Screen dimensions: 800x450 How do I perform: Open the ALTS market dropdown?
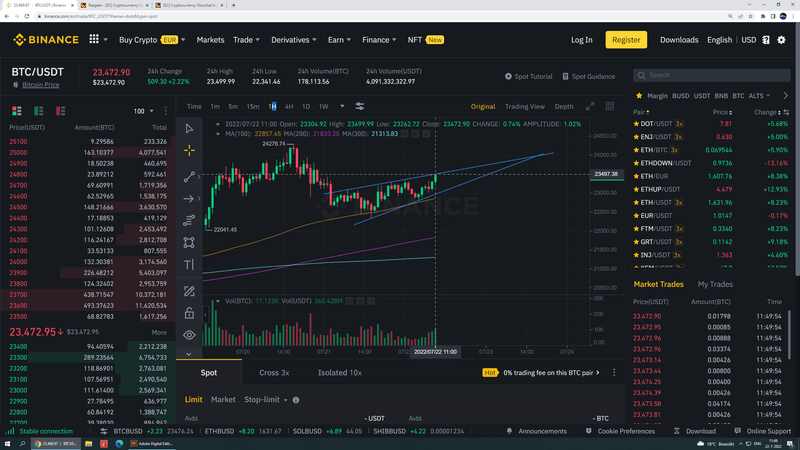(x=759, y=95)
